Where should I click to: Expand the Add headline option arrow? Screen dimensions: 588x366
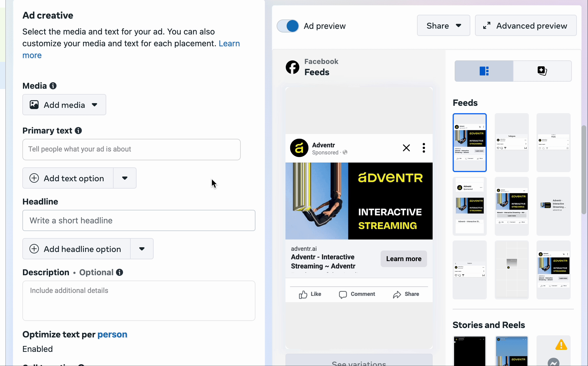tap(142, 249)
